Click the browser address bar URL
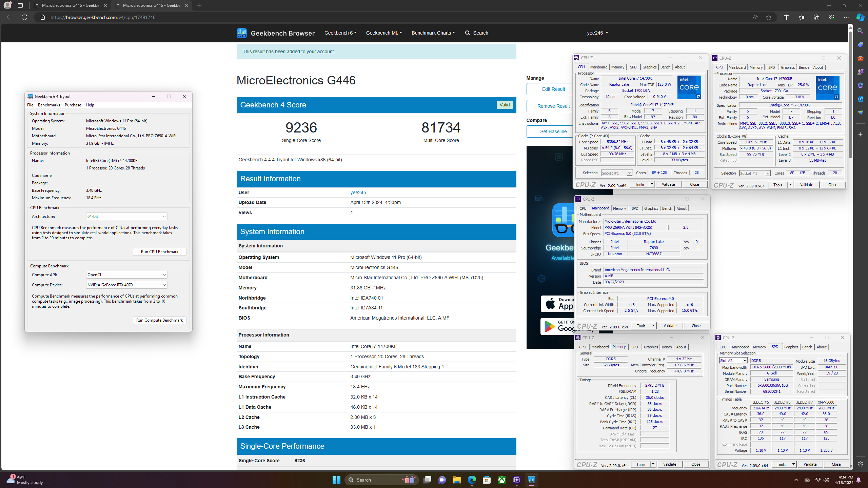This screenshot has width=868, height=488. (x=103, y=17)
